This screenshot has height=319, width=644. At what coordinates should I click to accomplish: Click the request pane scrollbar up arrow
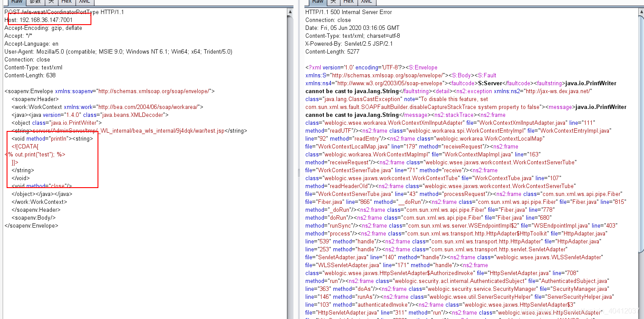pos(291,11)
